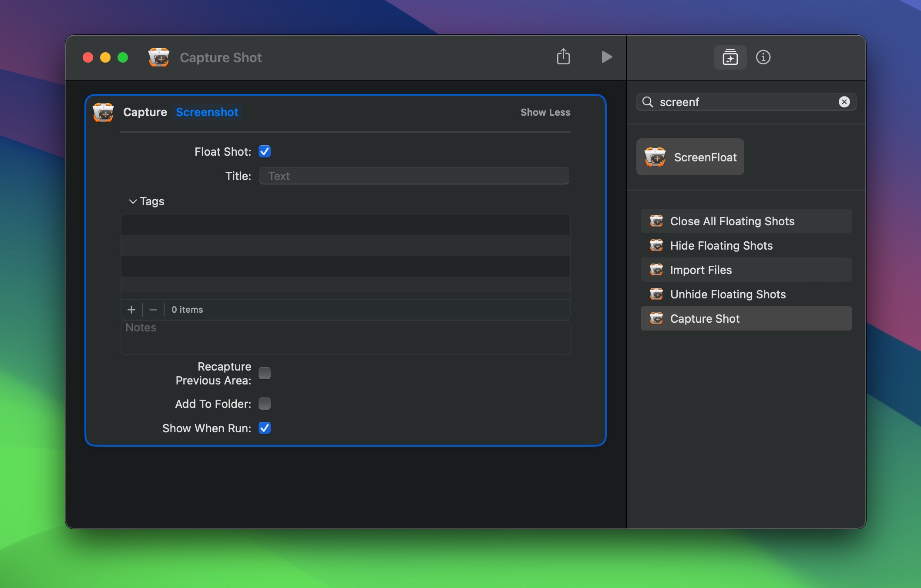Click the '0 items' tag count label
The width and height of the screenshot is (921, 588).
[x=187, y=309]
